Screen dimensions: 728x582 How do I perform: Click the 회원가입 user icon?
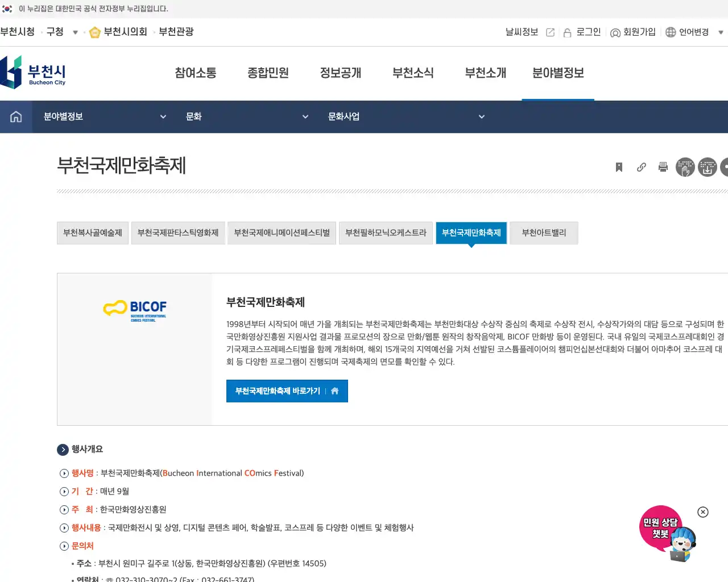pos(615,33)
